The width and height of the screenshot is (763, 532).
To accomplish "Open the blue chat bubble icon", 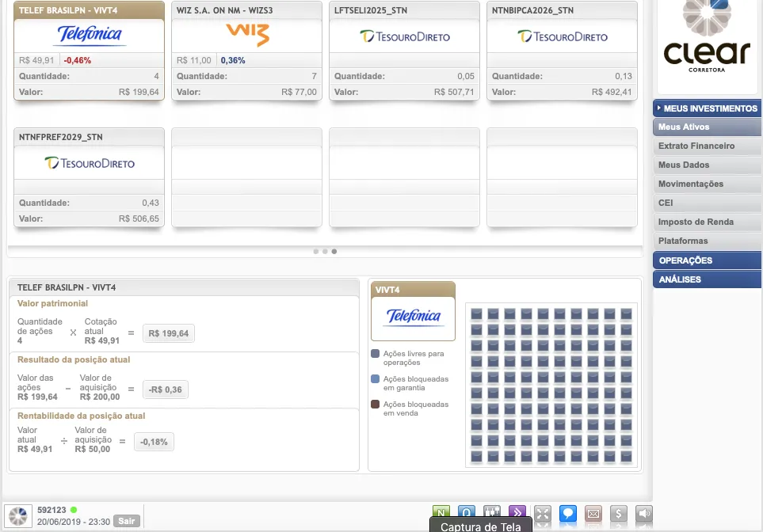I will point(568,513).
